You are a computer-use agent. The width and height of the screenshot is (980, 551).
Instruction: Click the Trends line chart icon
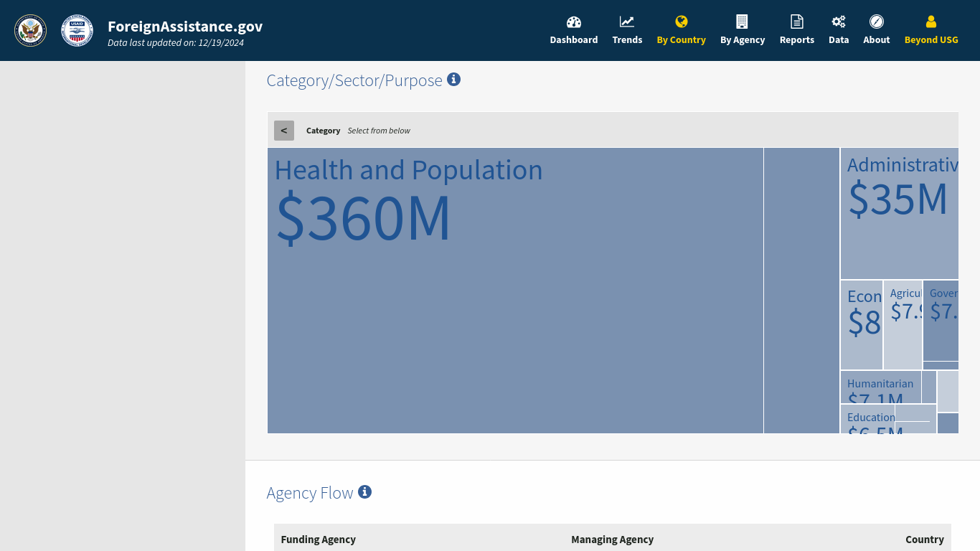pos(627,22)
